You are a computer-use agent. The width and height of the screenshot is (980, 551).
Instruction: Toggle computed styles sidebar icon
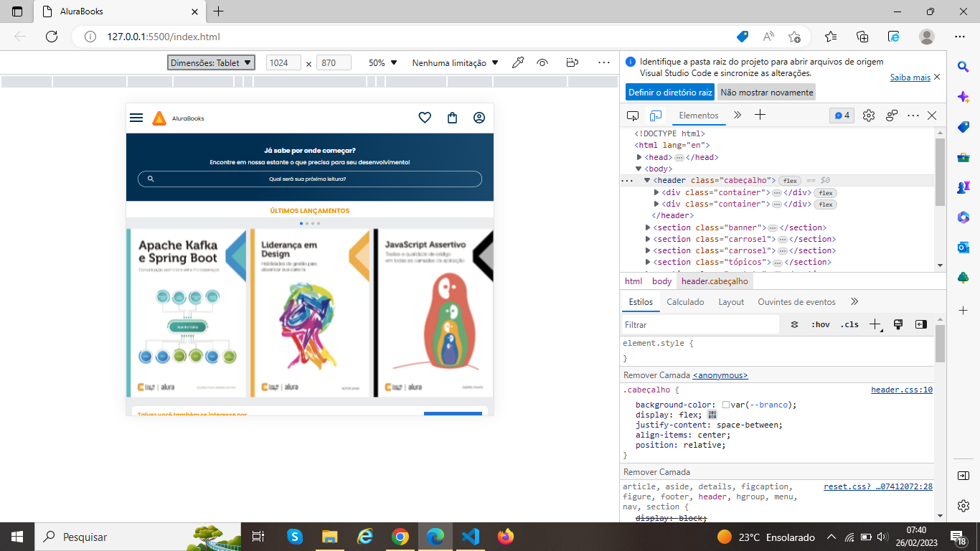coord(921,324)
